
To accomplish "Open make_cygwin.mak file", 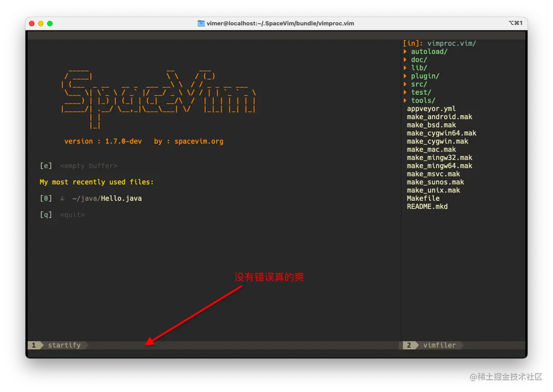I will click(x=437, y=141).
